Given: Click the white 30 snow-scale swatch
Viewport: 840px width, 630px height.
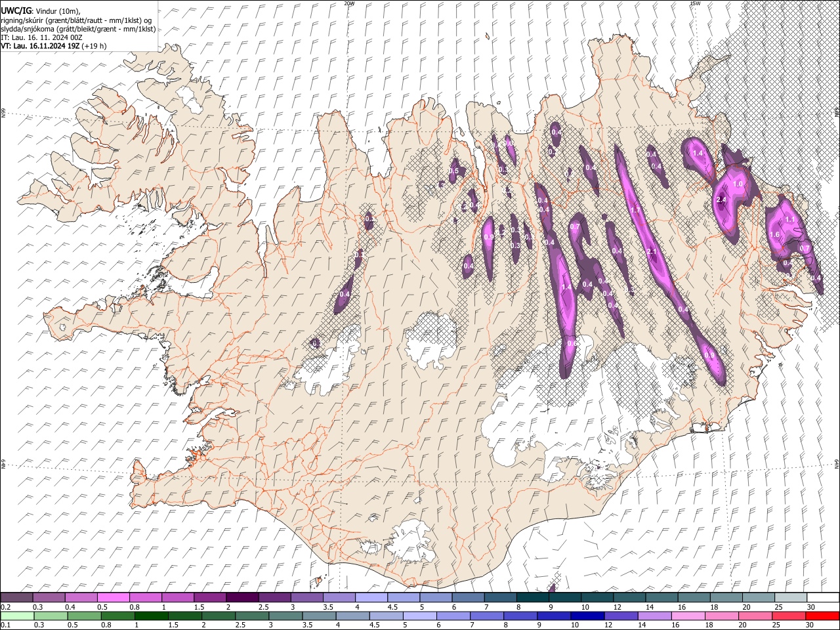Looking at the screenshot, I should click(x=823, y=597).
